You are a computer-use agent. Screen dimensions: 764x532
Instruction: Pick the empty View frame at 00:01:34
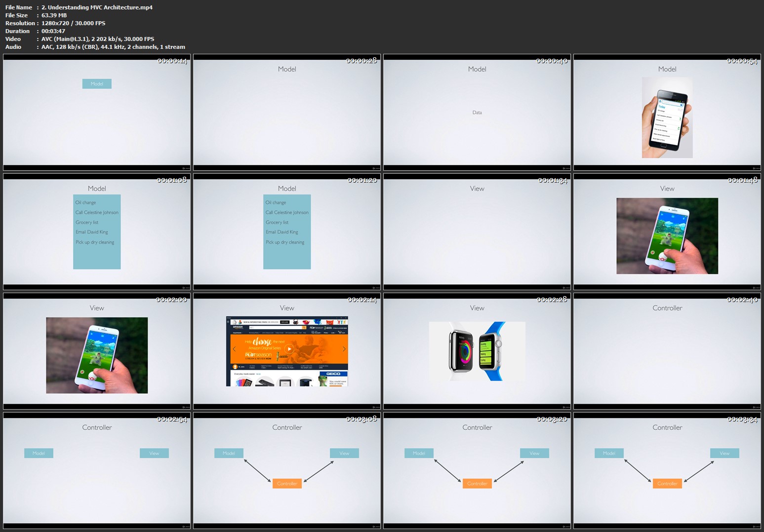[x=477, y=231]
